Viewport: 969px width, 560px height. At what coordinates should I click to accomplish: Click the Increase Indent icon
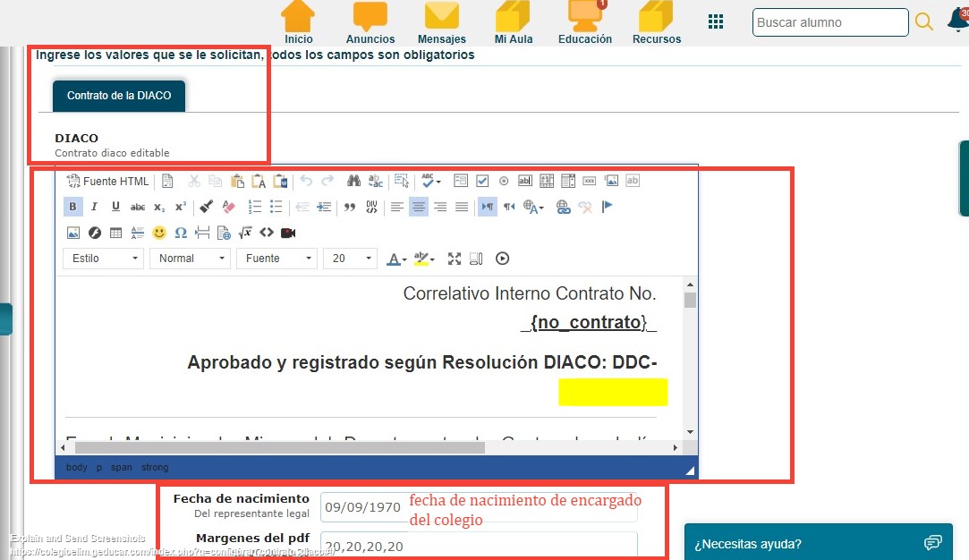click(x=324, y=207)
